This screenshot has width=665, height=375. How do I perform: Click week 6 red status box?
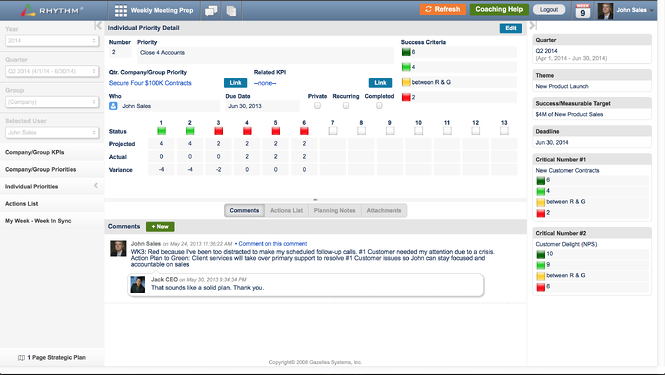click(x=304, y=131)
